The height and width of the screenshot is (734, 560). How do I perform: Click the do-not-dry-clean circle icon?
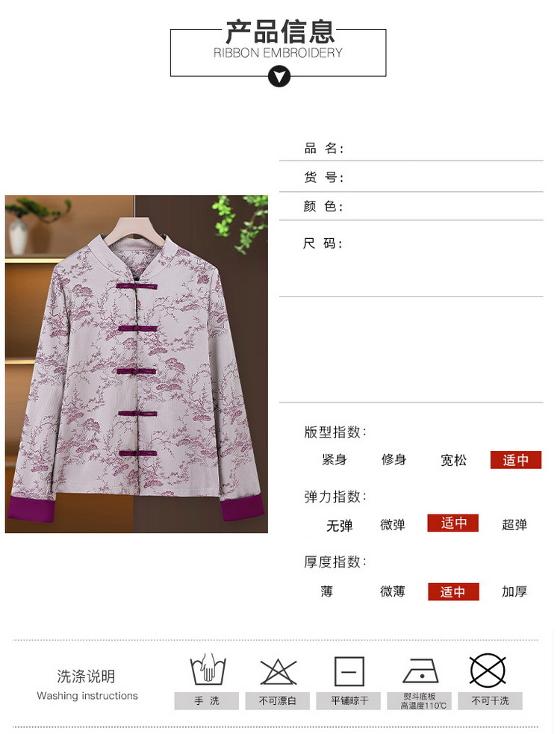[x=488, y=671]
